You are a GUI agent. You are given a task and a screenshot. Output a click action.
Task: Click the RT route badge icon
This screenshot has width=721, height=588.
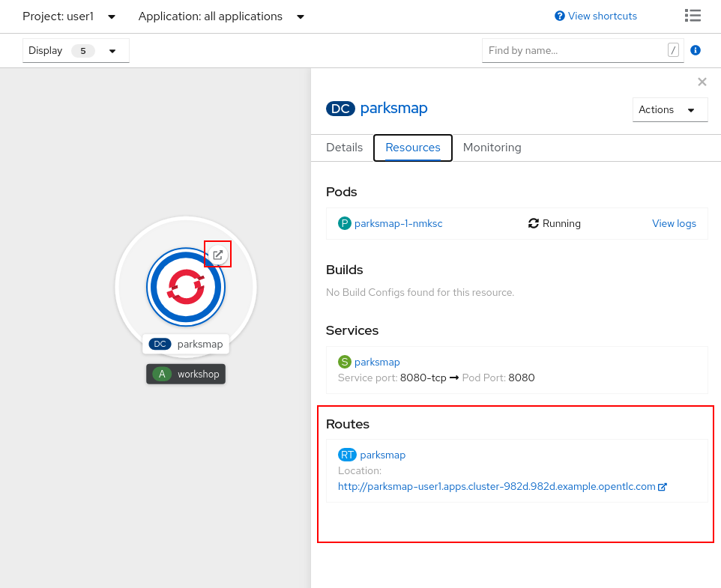click(347, 455)
